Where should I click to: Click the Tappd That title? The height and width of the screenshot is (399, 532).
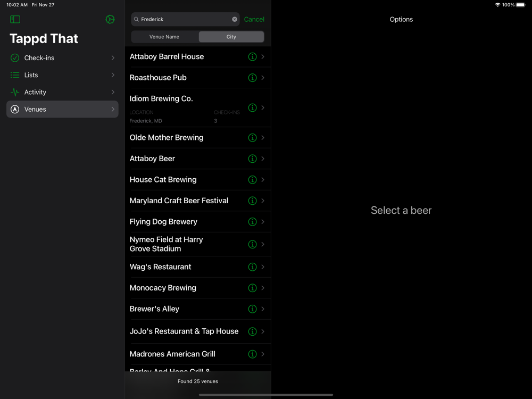click(44, 39)
